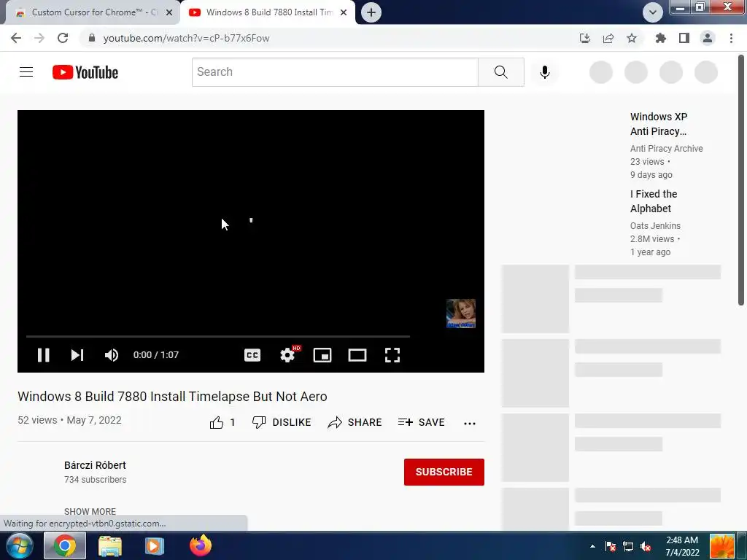Show hidden tray icons arrow
Screen dimensions: 747x560
tap(592, 546)
